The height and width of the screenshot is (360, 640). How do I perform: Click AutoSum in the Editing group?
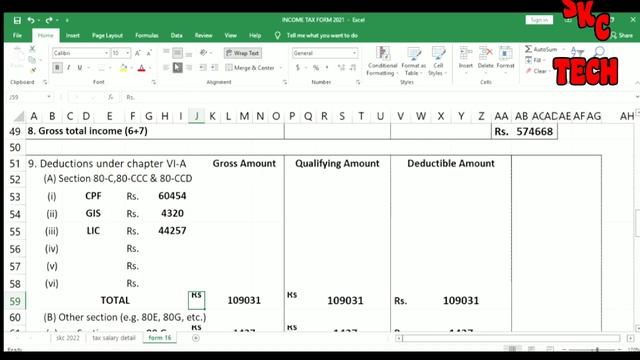pyautogui.click(x=541, y=49)
